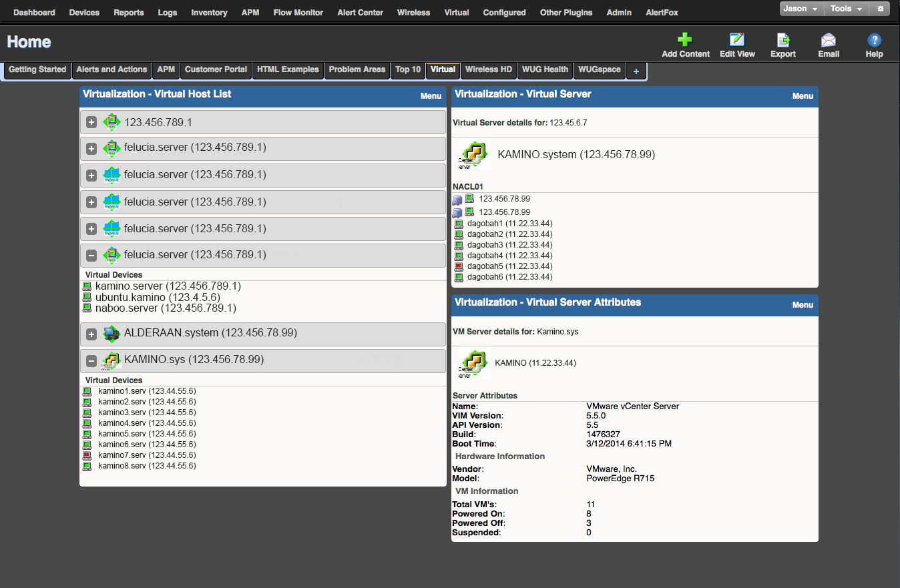Click the gear icon next to Tools

click(x=880, y=9)
